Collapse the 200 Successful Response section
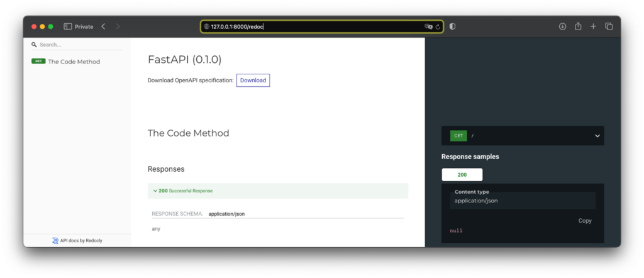The height and width of the screenshot is (278, 644). (277, 191)
